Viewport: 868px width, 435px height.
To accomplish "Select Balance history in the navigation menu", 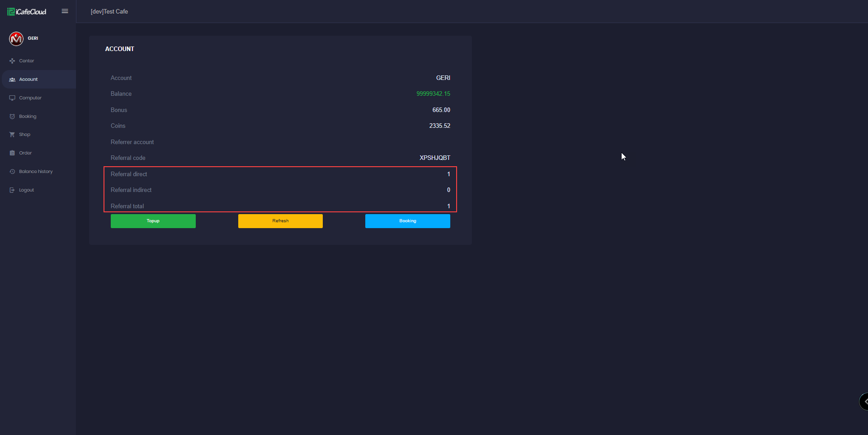I will [x=36, y=171].
